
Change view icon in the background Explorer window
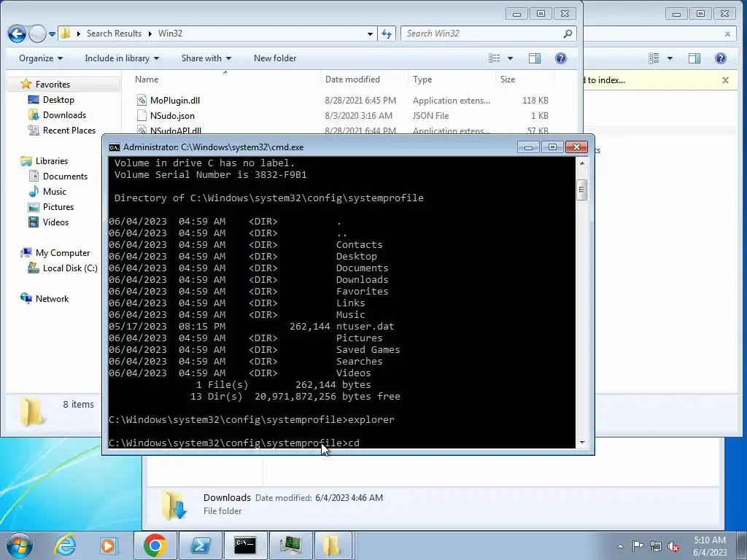tap(654, 58)
